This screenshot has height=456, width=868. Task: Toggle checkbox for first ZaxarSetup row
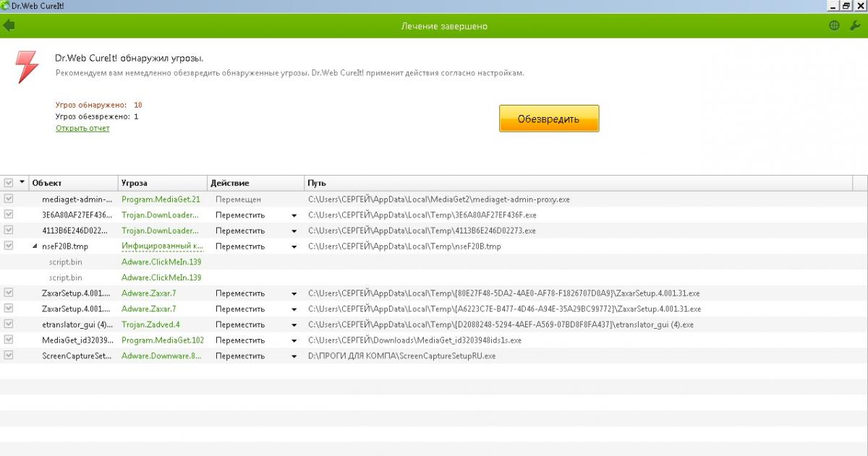pyautogui.click(x=9, y=293)
